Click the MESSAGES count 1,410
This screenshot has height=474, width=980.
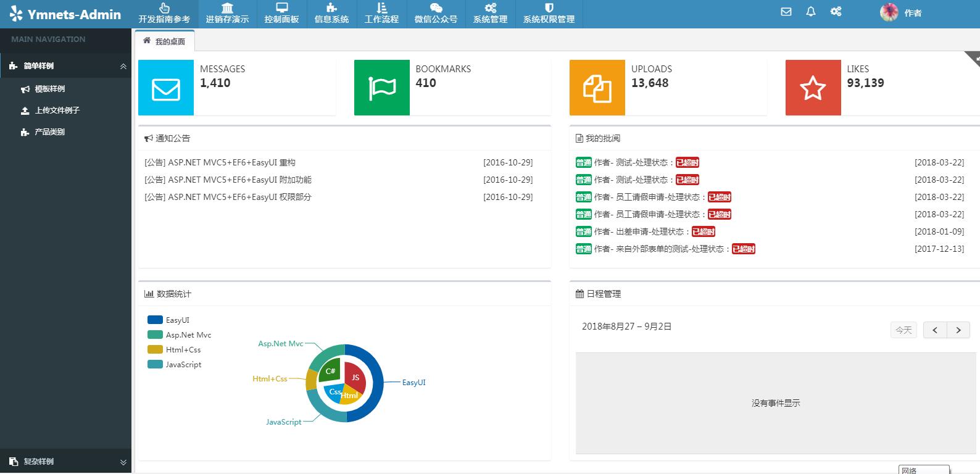[x=215, y=83]
